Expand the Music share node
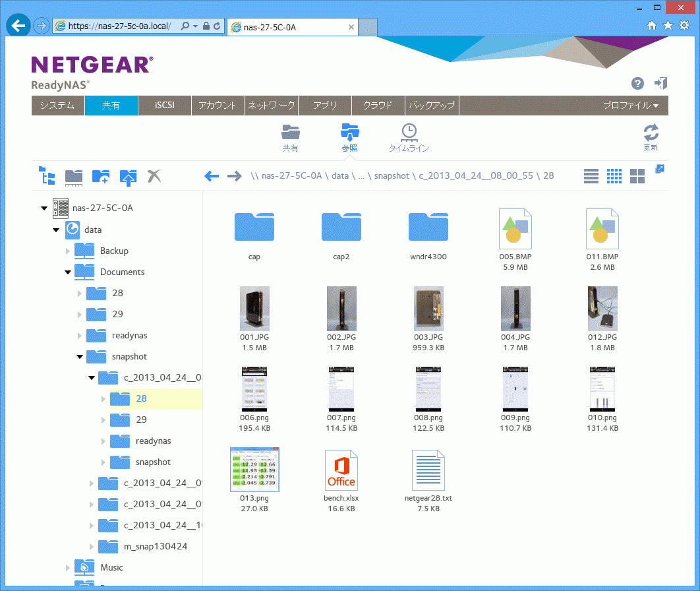This screenshot has width=700, height=591. (68, 567)
